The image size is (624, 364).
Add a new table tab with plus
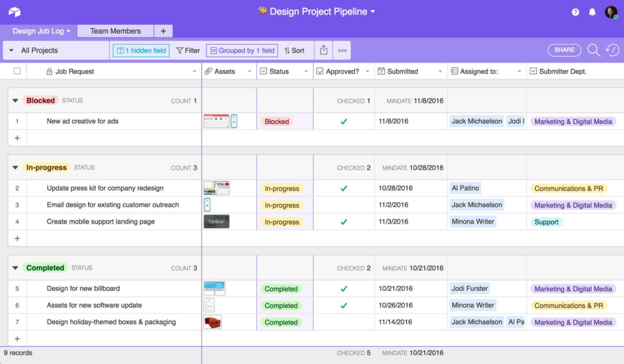163,31
